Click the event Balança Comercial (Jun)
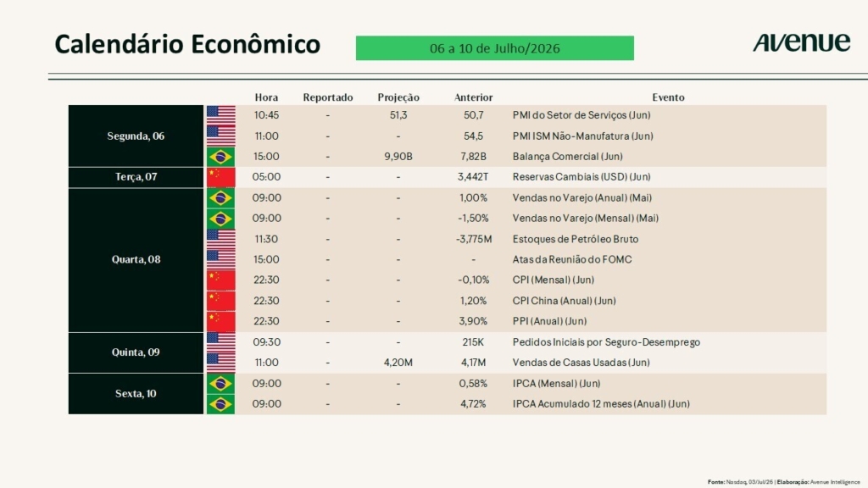Screen dimensions: 868x488 pos(567,157)
